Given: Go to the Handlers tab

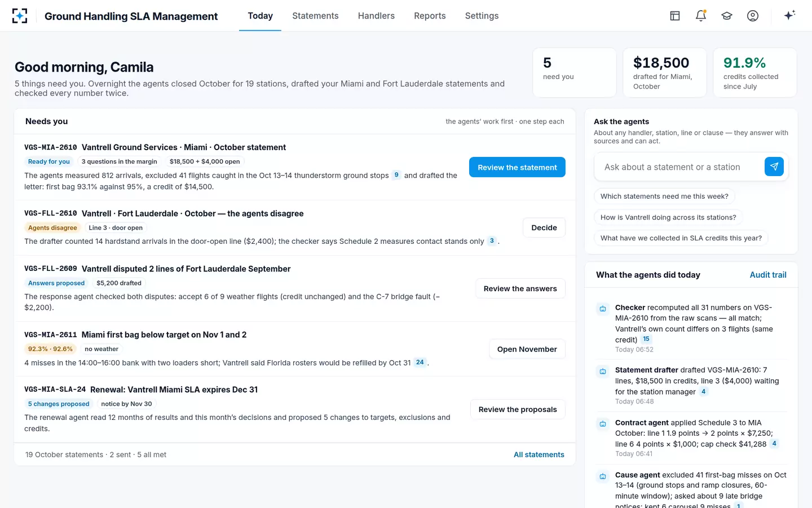Looking at the screenshot, I should (376, 16).
